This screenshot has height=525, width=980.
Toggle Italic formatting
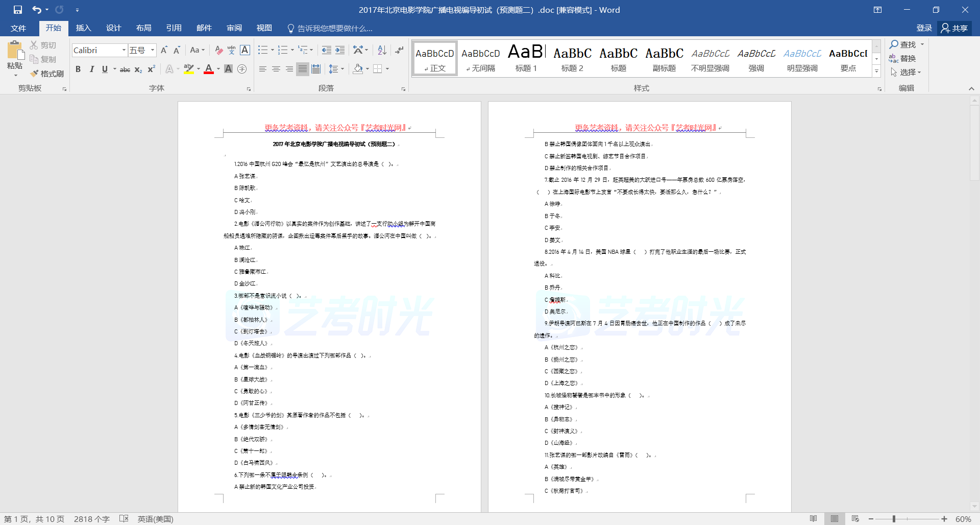click(91, 69)
